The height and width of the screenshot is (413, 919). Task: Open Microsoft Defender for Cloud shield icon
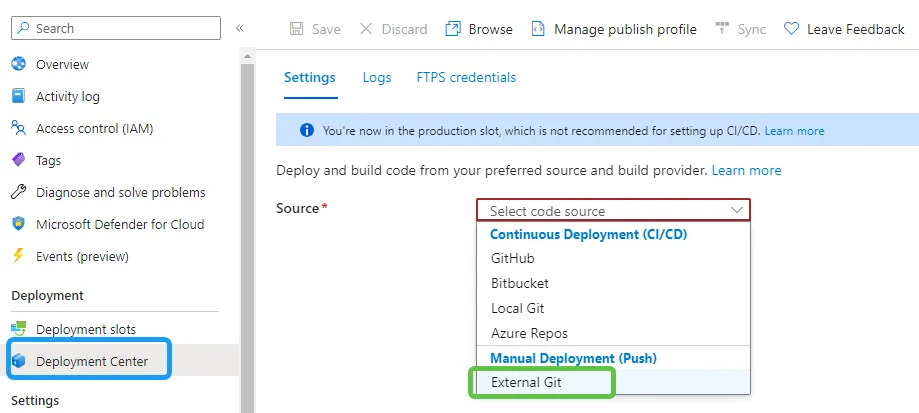coord(18,225)
